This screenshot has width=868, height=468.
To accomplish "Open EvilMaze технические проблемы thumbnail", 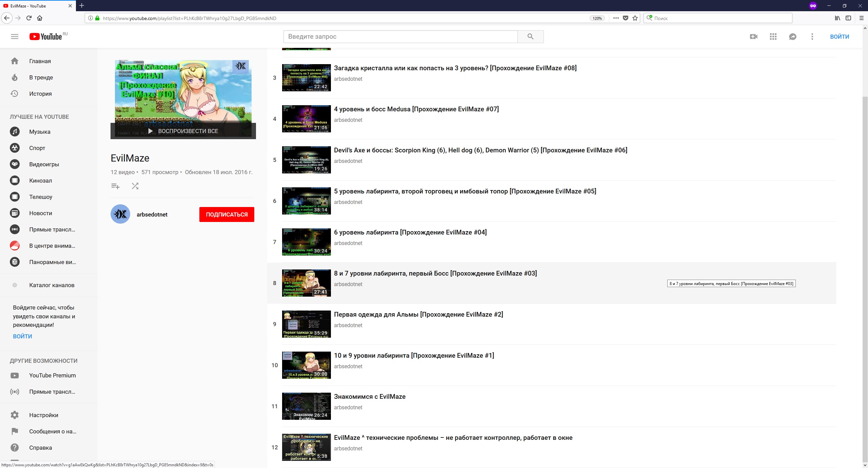I will (307, 447).
